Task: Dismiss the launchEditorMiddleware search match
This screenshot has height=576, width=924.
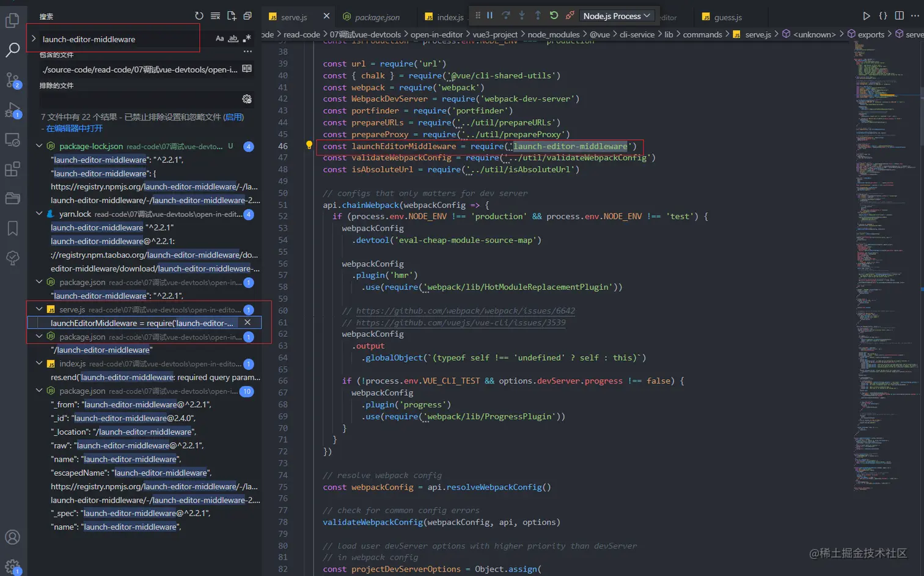Action: [248, 322]
